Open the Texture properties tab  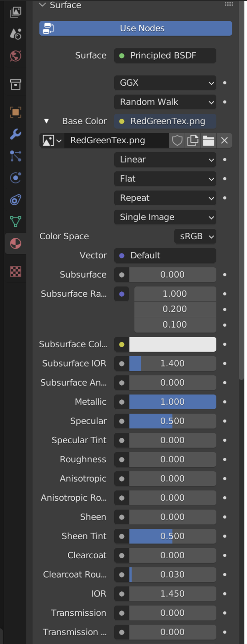pyautogui.click(x=16, y=272)
